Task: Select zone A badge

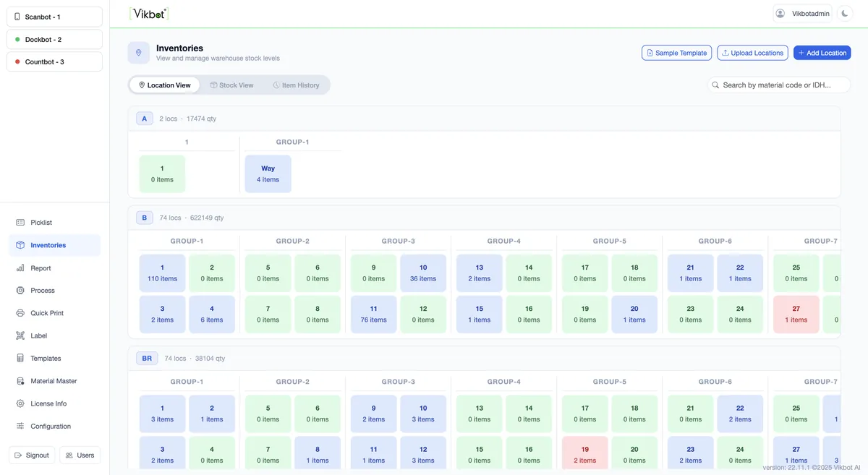Action: pyautogui.click(x=144, y=119)
